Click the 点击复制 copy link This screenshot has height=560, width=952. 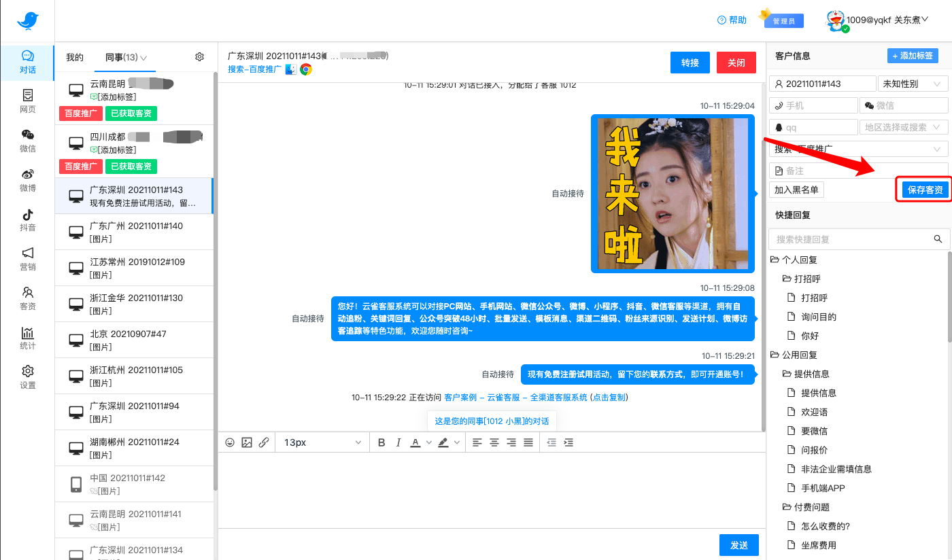[609, 398]
